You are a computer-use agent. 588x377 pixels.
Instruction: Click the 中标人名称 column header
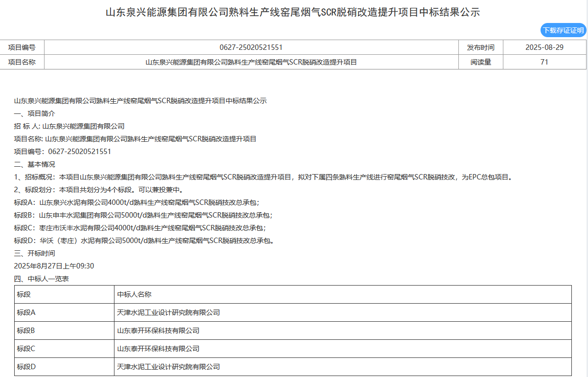[343, 294]
